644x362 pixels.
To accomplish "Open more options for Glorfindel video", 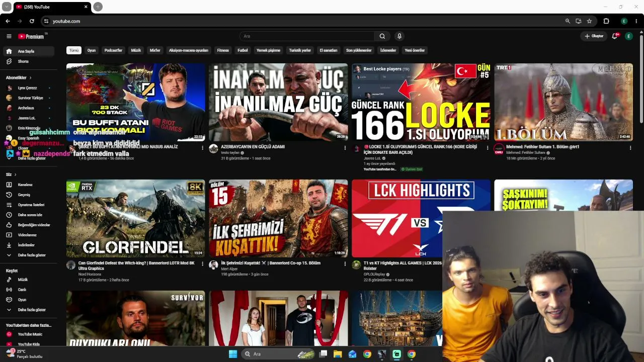I will (202, 264).
